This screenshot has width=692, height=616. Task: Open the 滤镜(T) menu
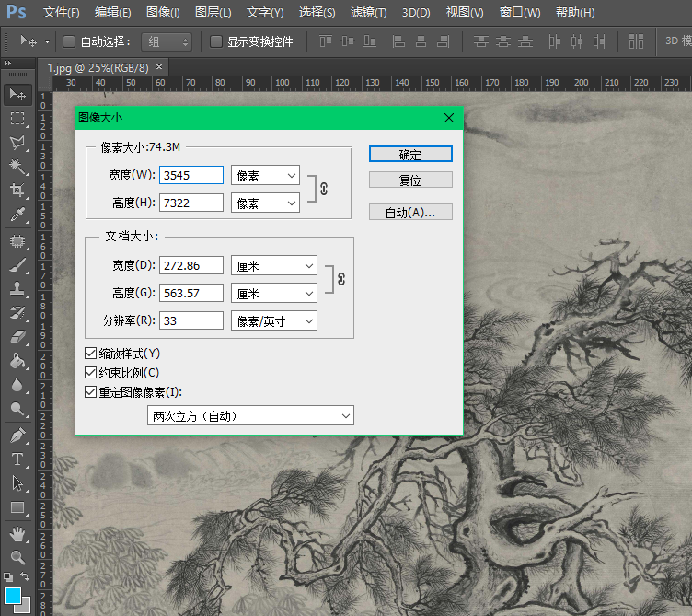pyautogui.click(x=368, y=12)
